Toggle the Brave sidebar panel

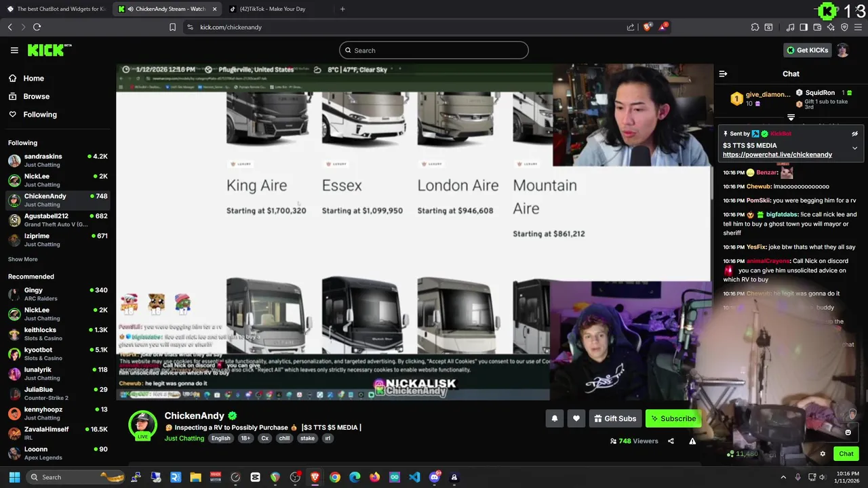pyautogui.click(x=804, y=27)
